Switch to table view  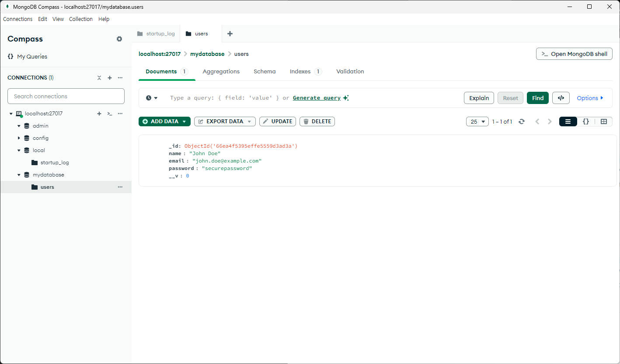point(604,121)
